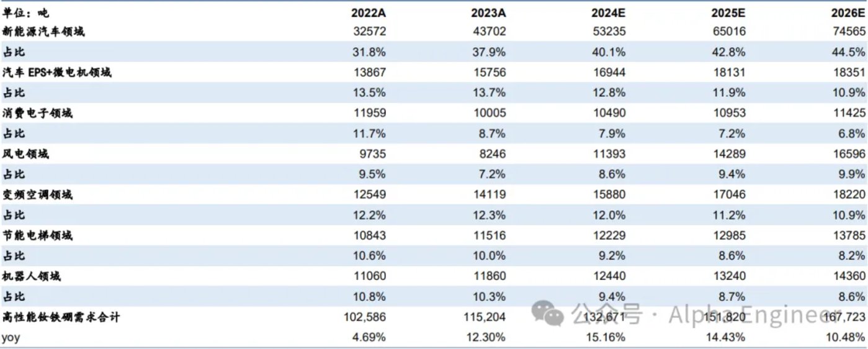Click the 节能电梯领域 row label
This screenshot has width=868, height=349.
point(37,235)
